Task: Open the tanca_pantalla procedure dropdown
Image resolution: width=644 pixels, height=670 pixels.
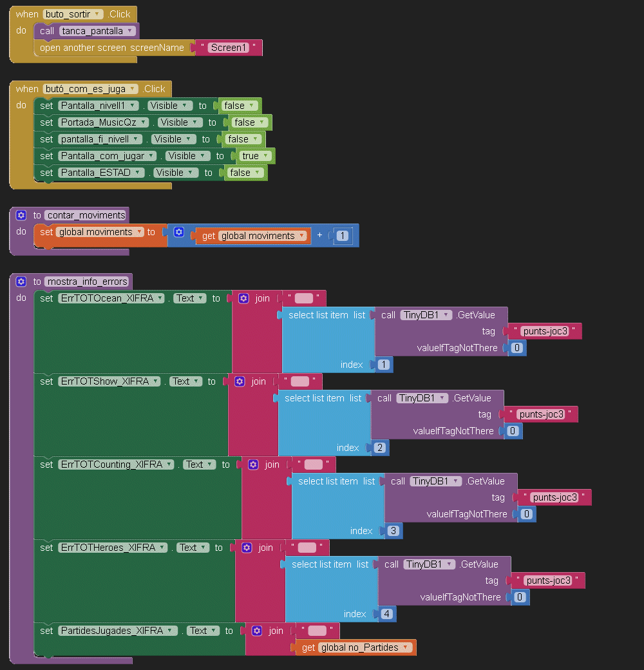Action: (x=129, y=31)
